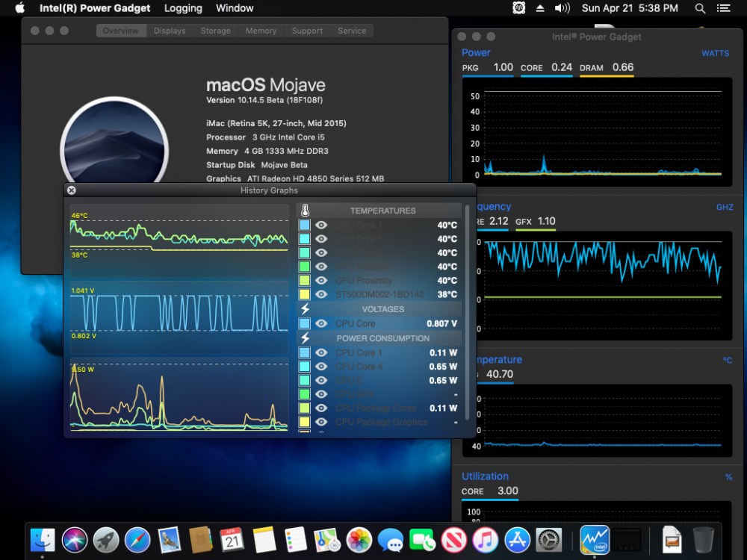Screen dimensions: 747x560
Task: Click thermometer icon beside TEMPERATURES
Action: pyautogui.click(x=306, y=210)
